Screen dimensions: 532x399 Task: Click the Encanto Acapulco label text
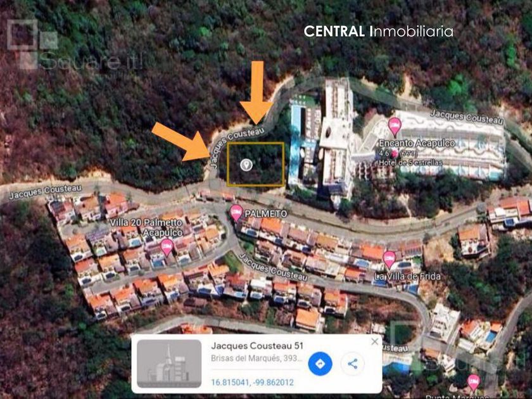pos(417,143)
